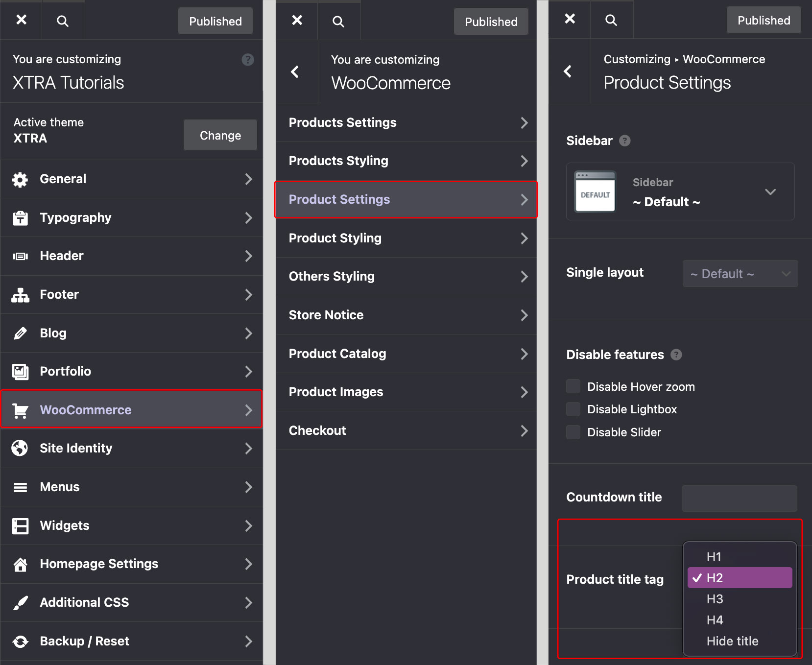Viewport: 812px width, 665px height.
Task: Open Product Styling in WooCommerce menu
Action: point(406,238)
